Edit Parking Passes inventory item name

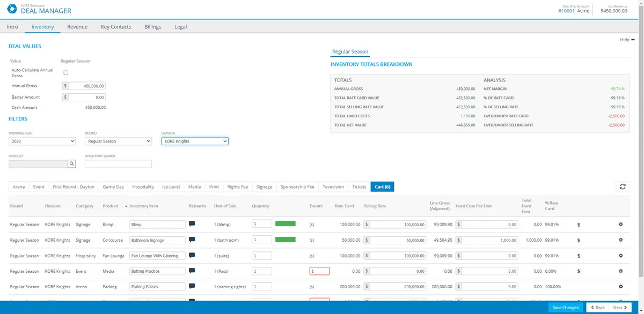pos(157,287)
